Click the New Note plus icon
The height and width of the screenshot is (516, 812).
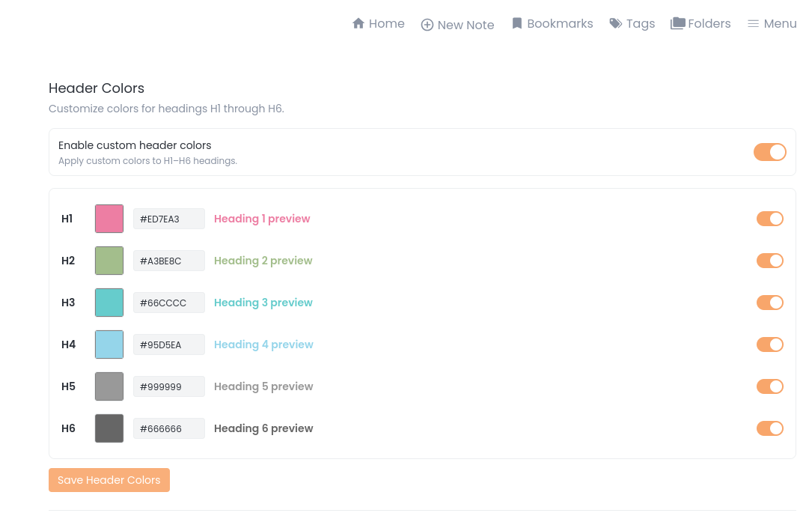427,25
